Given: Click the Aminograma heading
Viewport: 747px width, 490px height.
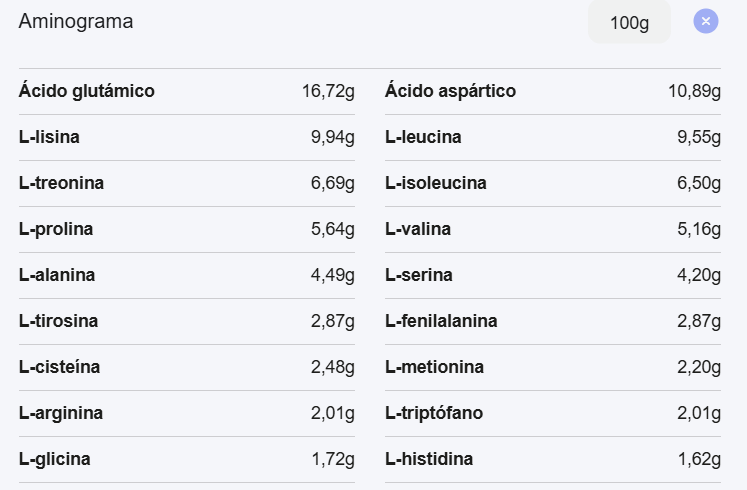Looking at the screenshot, I should (x=76, y=21).
